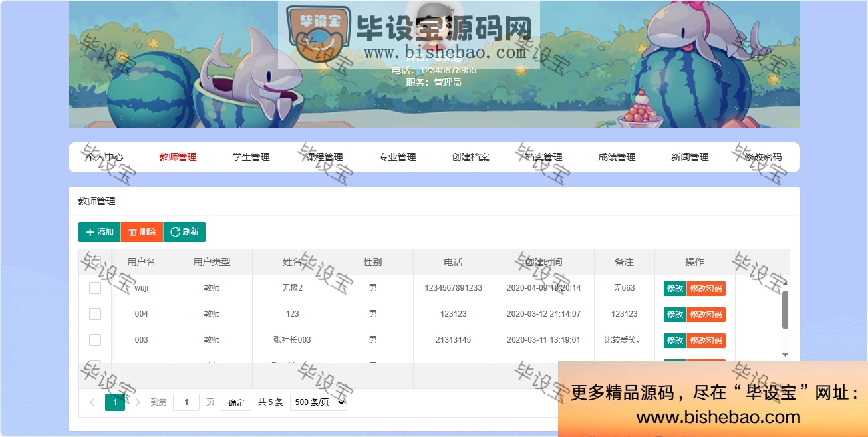Click the date cell 2020-03-12 21:14:07
The width and height of the screenshot is (868, 437).
click(543, 314)
